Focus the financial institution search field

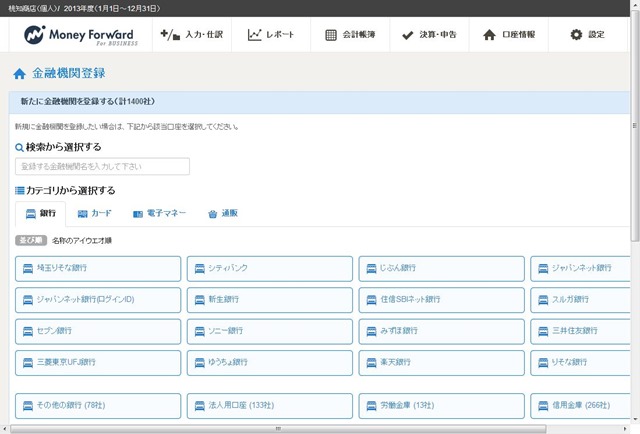[102, 167]
